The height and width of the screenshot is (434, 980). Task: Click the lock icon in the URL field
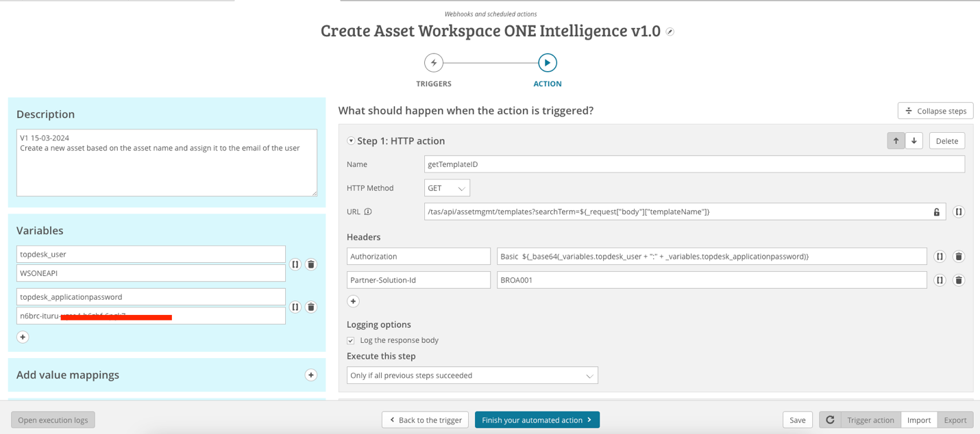pyautogui.click(x=937, y=212)
